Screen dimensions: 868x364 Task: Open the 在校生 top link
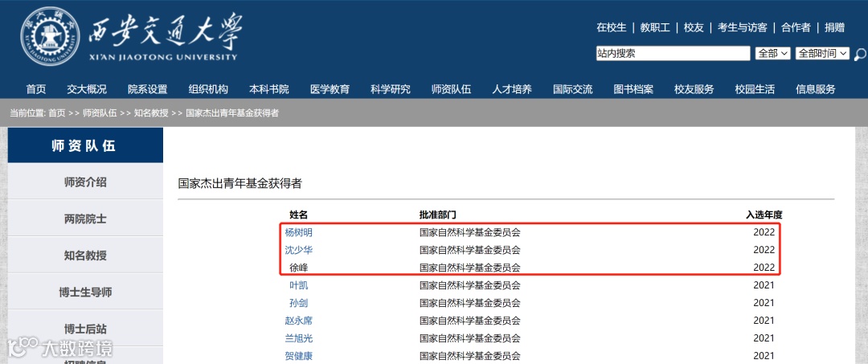pyautogui.click(x=611, y=27)
